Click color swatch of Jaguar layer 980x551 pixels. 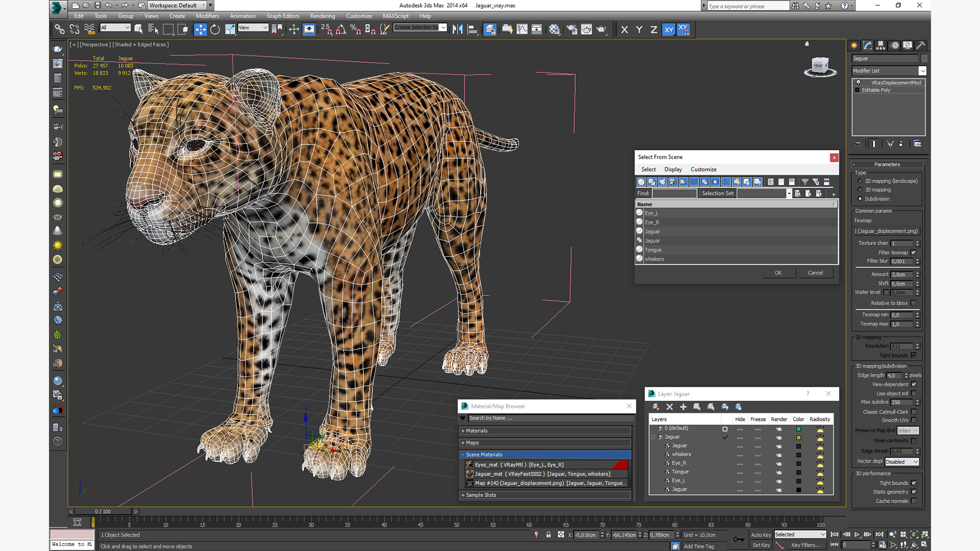coord(798,438)
